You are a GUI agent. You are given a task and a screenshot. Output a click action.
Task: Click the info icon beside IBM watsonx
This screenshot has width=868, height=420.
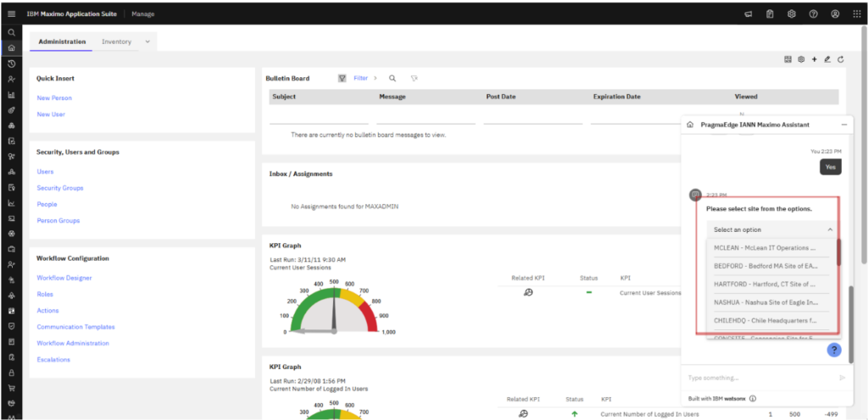753,399
